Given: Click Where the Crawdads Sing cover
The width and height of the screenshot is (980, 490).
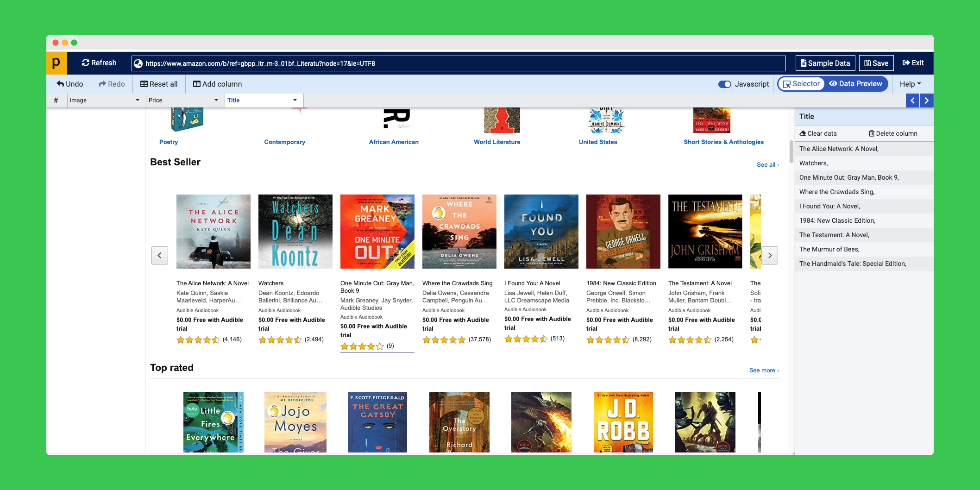Looking at the screenshot, I should click(x=459, y=232).
